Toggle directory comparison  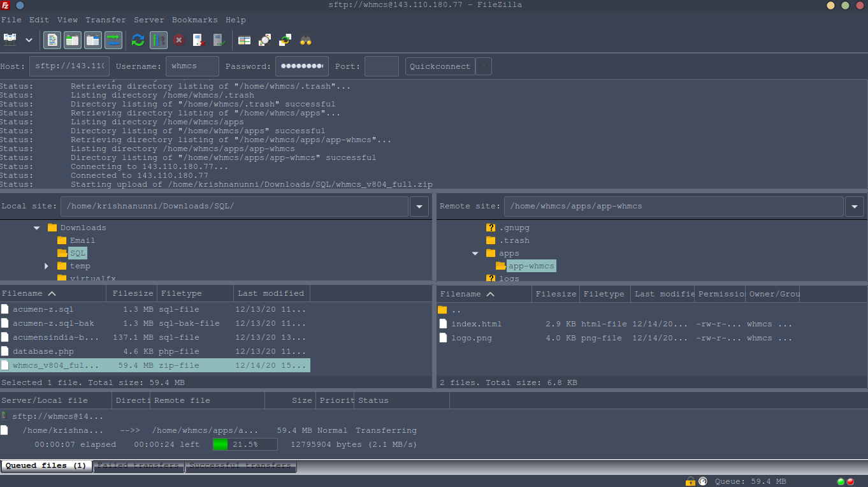[265, 40]
